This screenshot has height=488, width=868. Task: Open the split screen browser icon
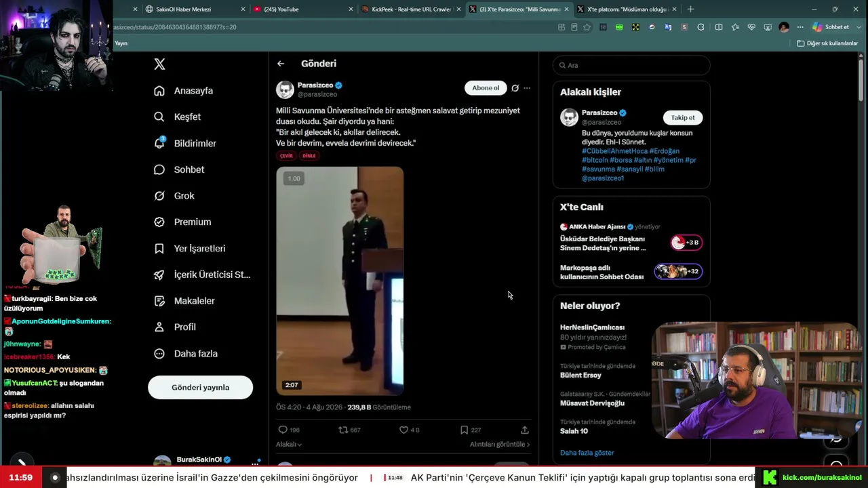718,27
